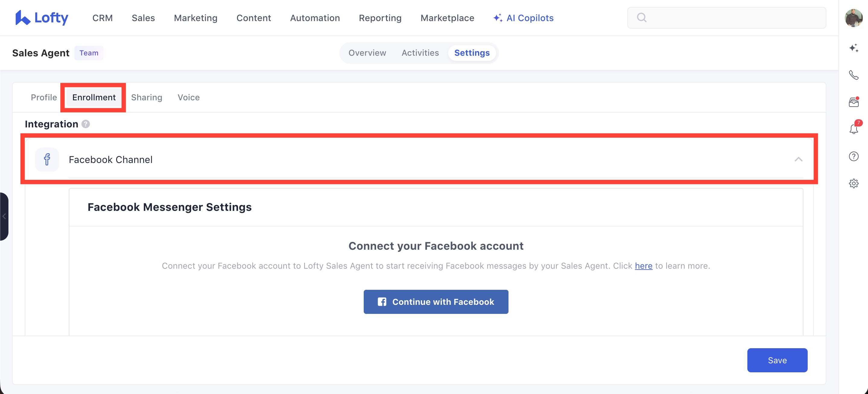Open AI Copilots

click(x=523, y=18)
